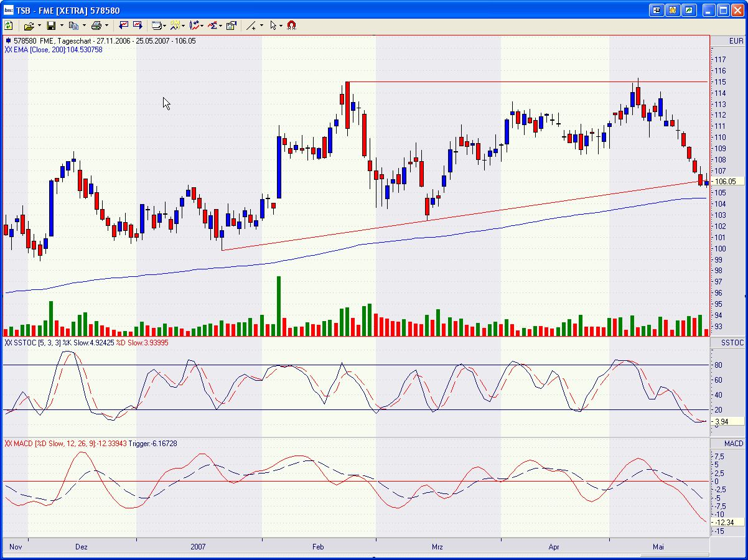The height and width of the screenshot is (560, 748).
Task: Click the scroll chart right arrow icon
Action: [x=138, y=26]
